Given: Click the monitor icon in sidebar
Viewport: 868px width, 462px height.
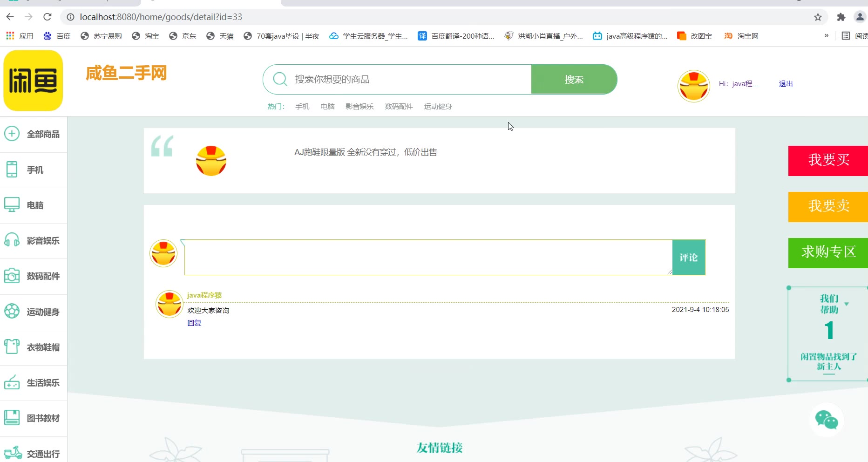Looking at the screenshot, I should tap(12, 204).
